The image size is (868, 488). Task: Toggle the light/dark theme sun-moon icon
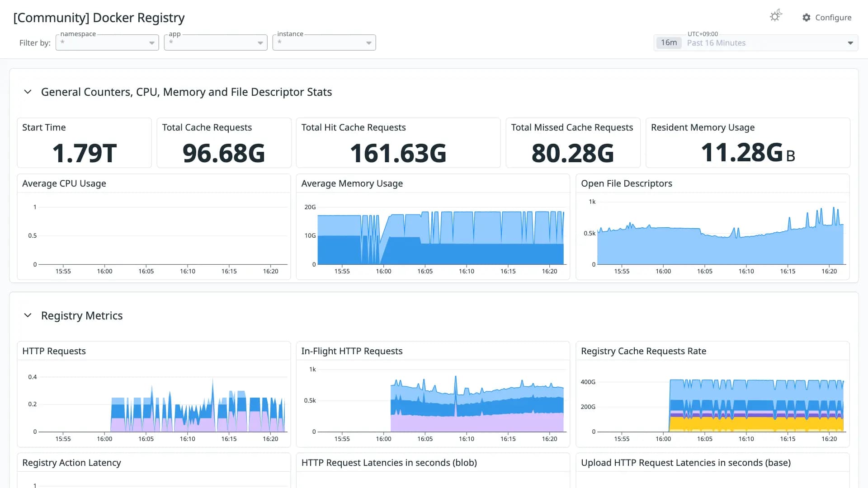(x=775, y=16)
